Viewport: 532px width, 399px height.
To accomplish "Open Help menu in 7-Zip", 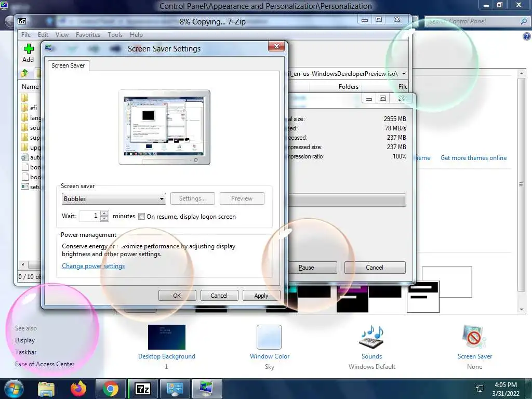I will pyautogui.click(x=136, y=35).
